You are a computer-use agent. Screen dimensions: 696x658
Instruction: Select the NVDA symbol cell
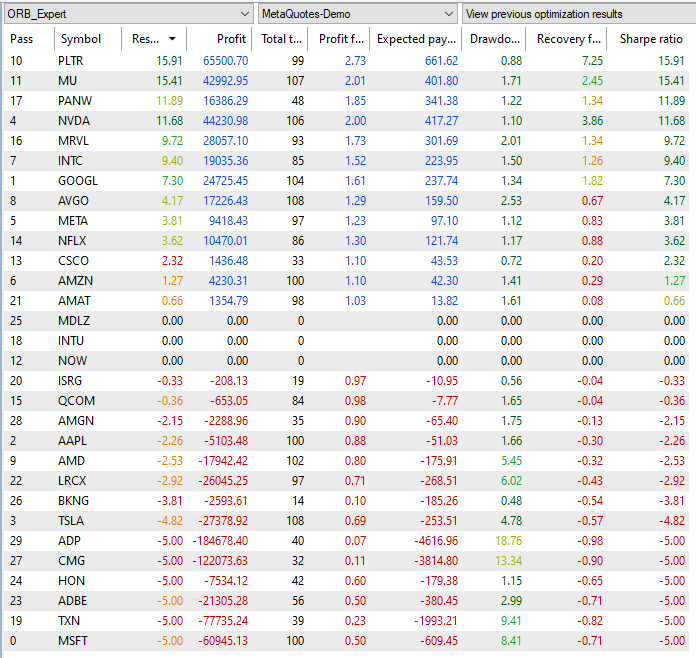coord(74,121)
